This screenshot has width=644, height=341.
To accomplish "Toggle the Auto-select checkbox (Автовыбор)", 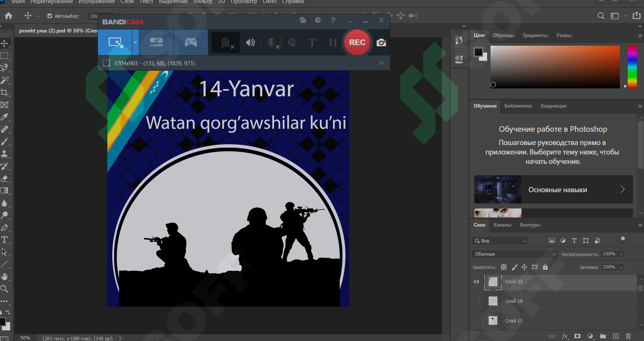I will coord(50,16).
